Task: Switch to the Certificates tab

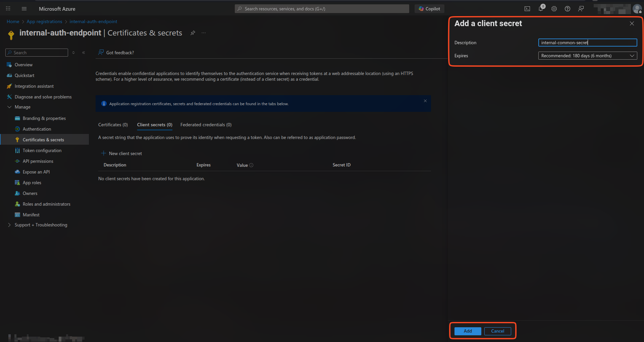Action: [113, 125]
